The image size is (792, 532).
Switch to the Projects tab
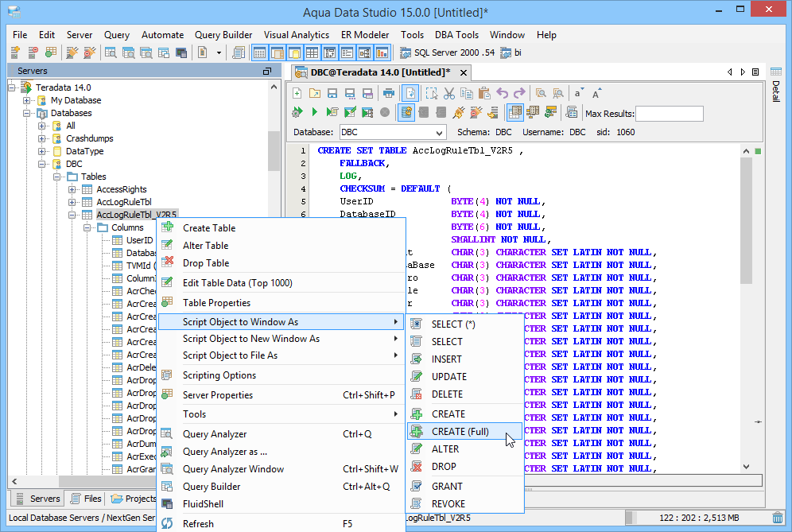click(x=134, y=499)
